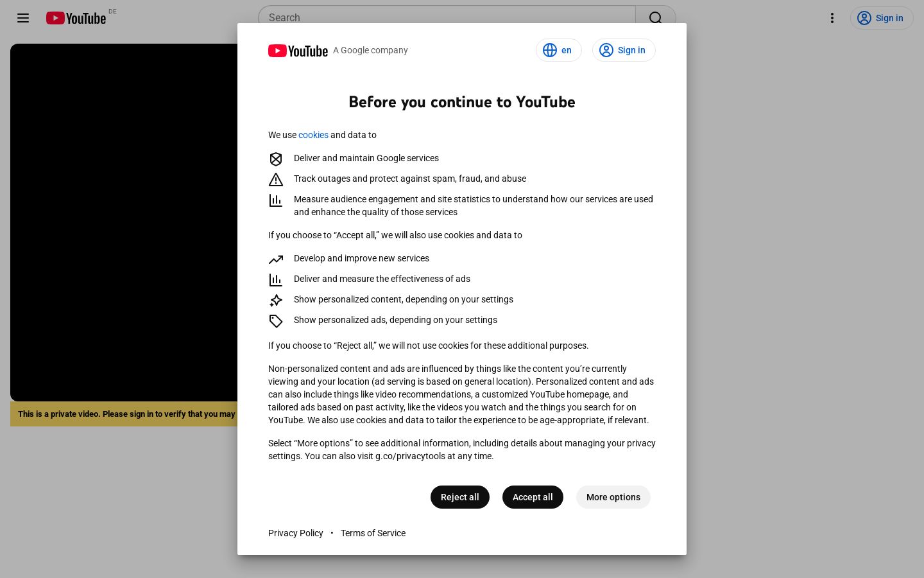Click the magnifier search button
The image size is (924, 578).
(655, 18)
